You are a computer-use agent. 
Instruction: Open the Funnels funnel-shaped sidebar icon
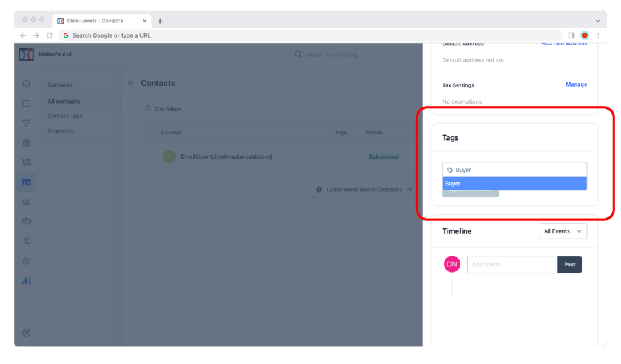27,123
